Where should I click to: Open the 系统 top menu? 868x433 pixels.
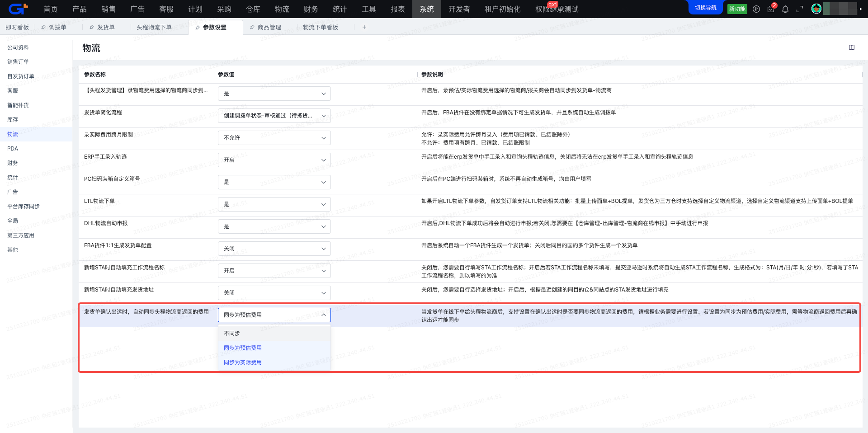click(x=427, y=9)
